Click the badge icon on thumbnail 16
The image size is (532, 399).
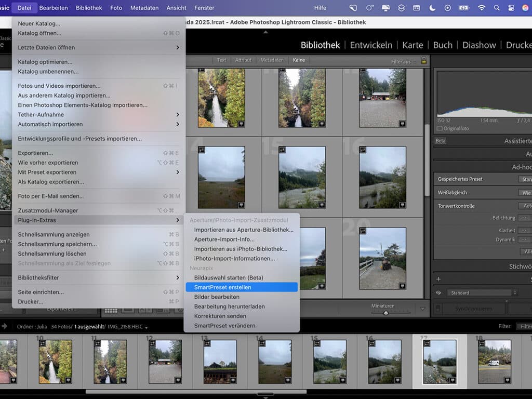pyautogui.click(x=363, y=150)
